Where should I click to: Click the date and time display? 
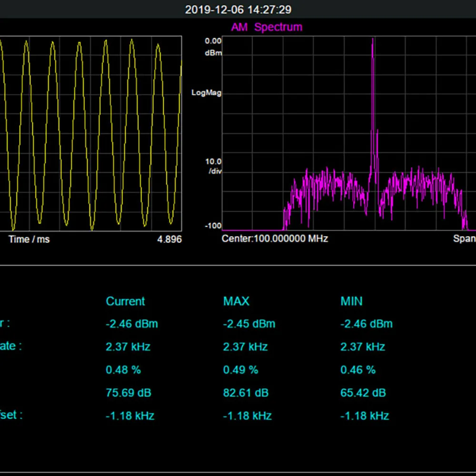(238, 10)
